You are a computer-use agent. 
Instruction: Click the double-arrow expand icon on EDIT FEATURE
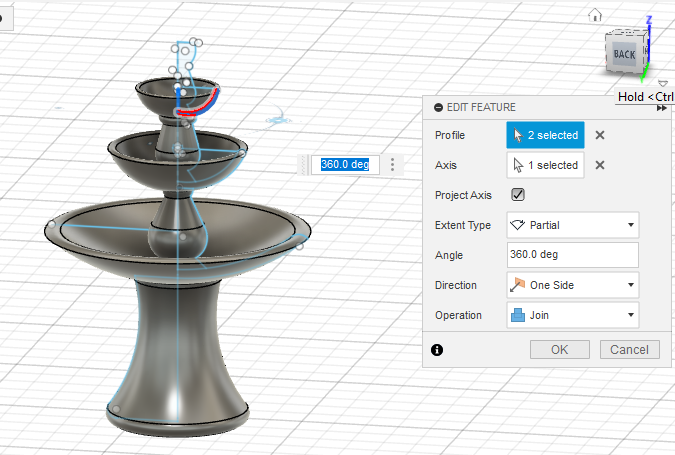pyautogui.click(x=662, y=108)
